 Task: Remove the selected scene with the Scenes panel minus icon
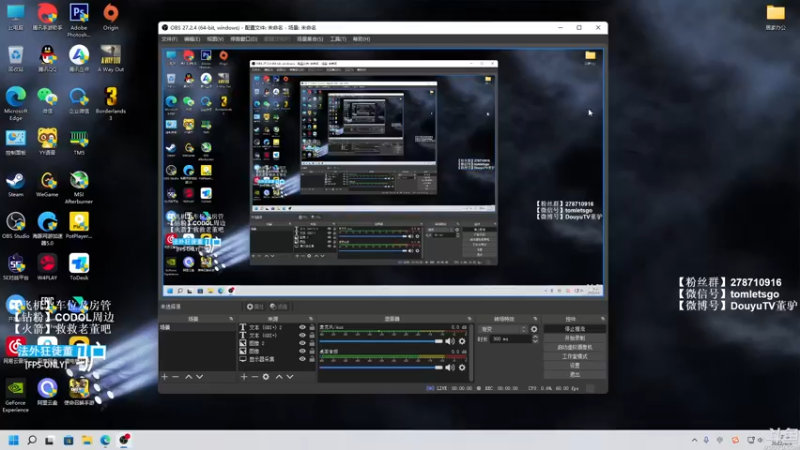pos(176,377)
